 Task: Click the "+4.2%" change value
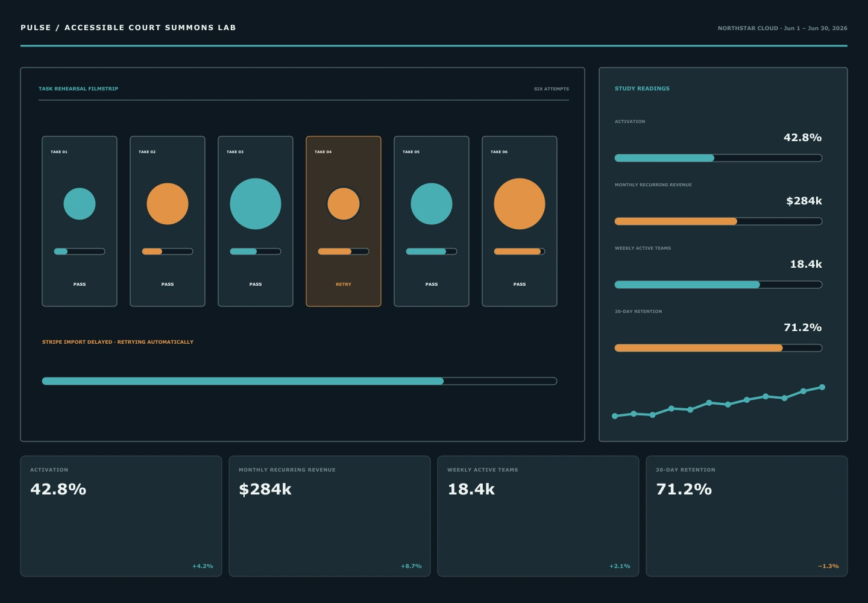[x=203, y=566]
